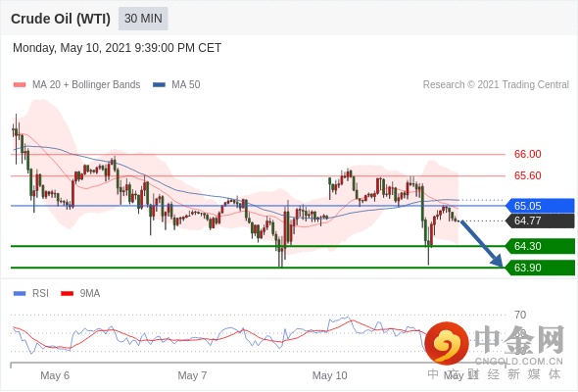Click the 9MA red legend swatch
Screen dimensions: 578x392
pos(67,294)
